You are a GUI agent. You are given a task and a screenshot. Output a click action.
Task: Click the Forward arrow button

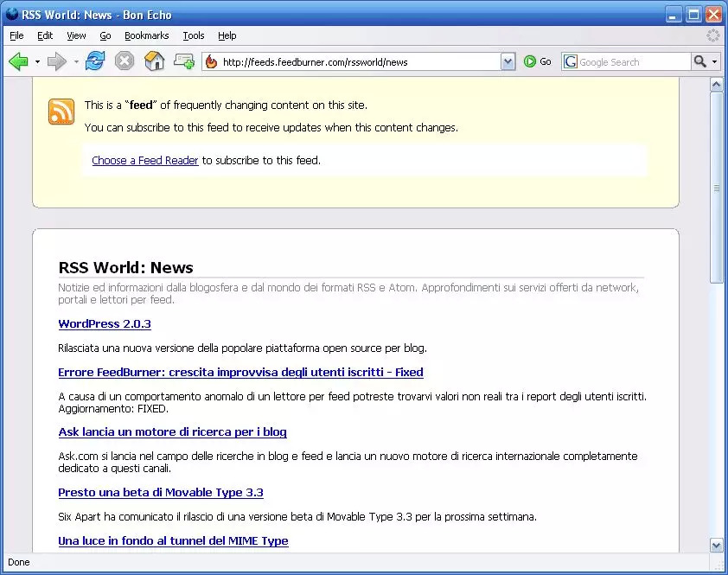56,61
